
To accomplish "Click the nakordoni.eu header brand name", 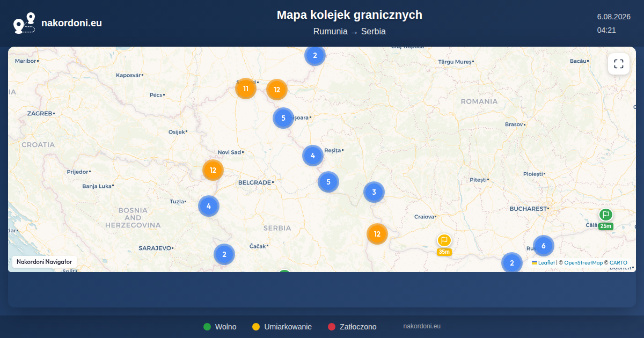I will 71,23.
